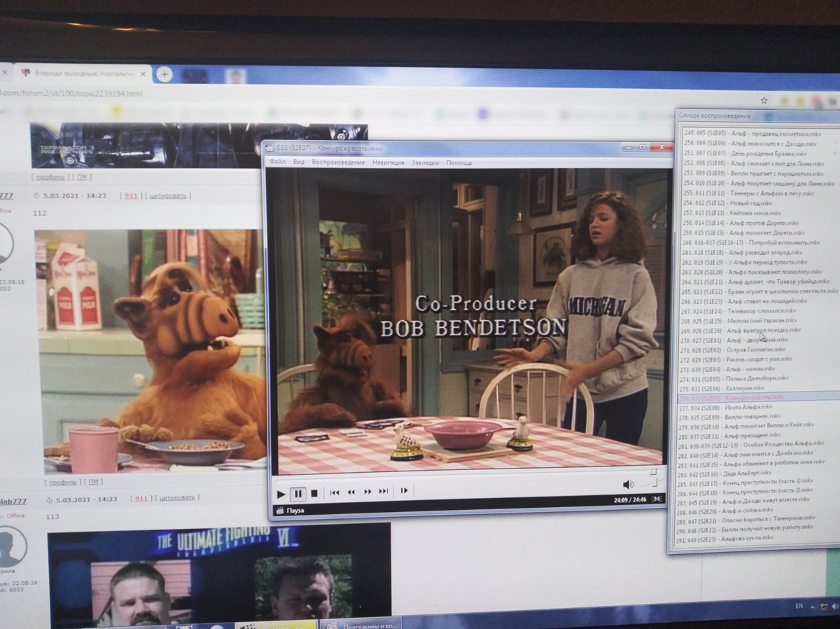The width and height of the screenshot is (840, 629).
Task: Click the Play button in the player
Action: point(281,494)
